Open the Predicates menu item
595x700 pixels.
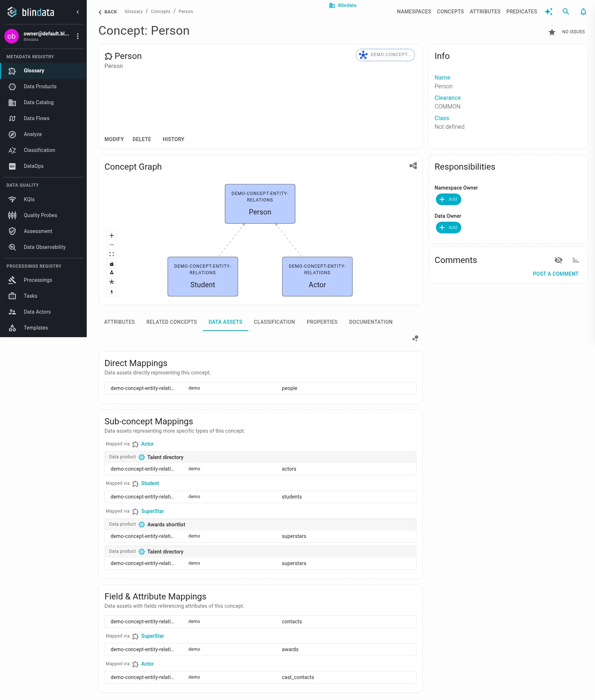pos(522,12)
